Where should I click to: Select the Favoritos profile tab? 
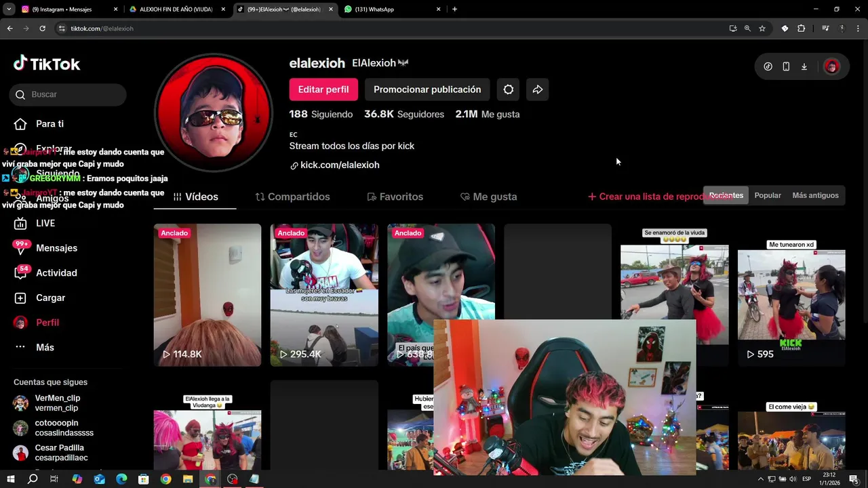[x=395, y=197]
